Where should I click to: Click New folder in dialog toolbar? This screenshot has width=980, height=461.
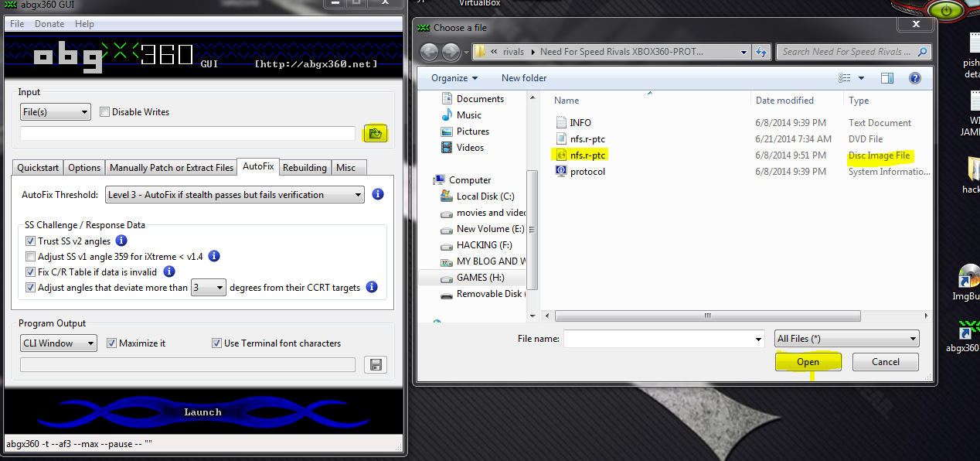point(524,78)
